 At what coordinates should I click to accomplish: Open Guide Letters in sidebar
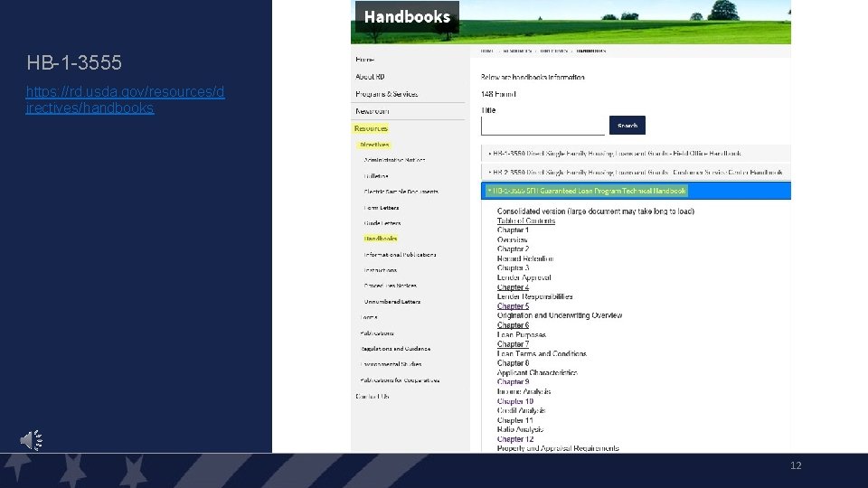coord(382,223)
